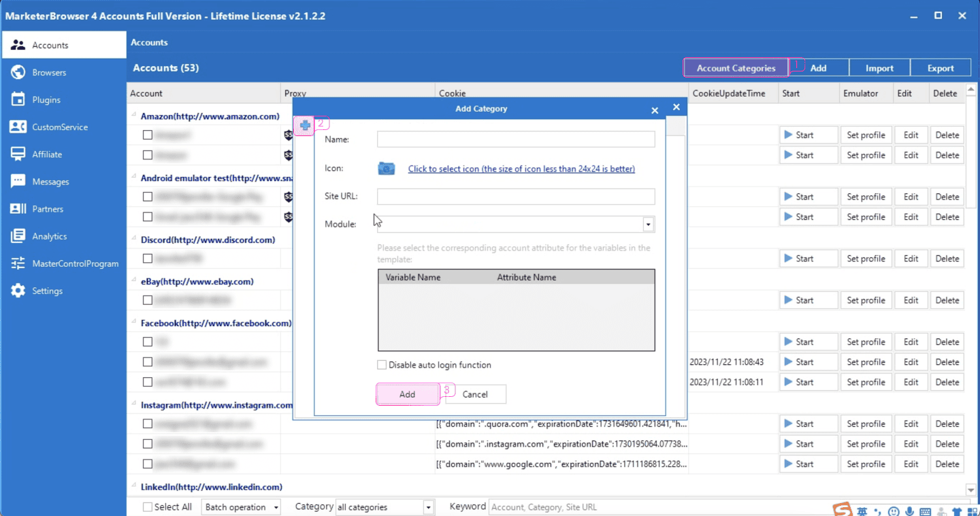Tick checkbox of row with .instagram.com cookie
The image size is (980, 516).
tap(147, 444)
